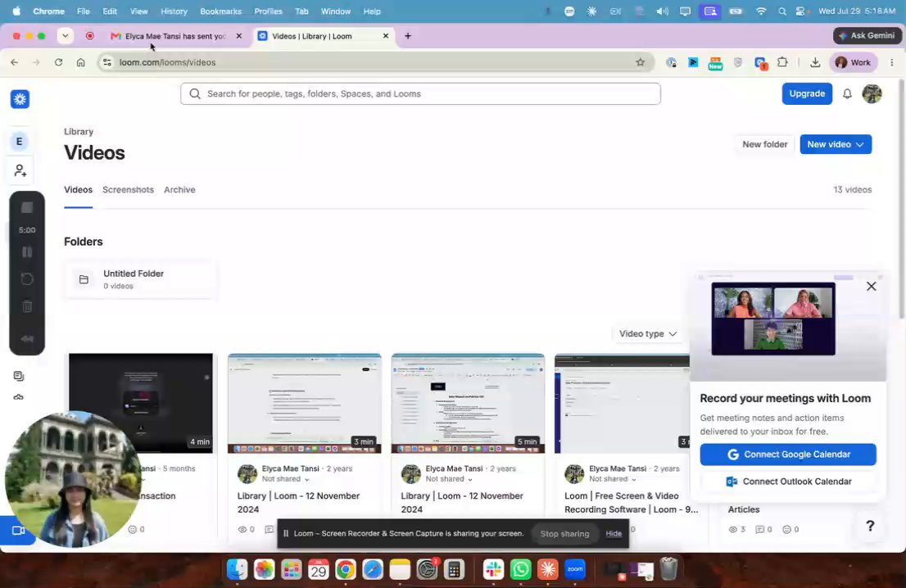
Task: Click view count eye icon on Articles video
Action: 733,530
